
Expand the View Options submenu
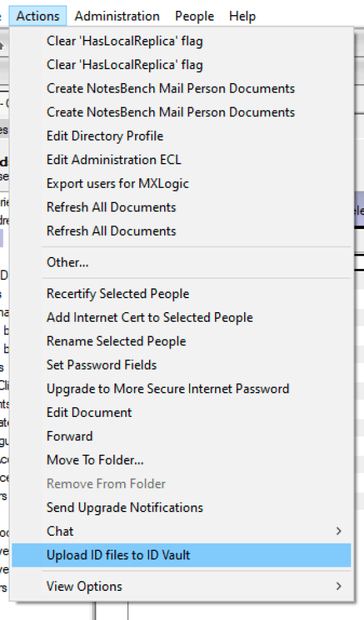pyautogui.click(x=84, y=586)
